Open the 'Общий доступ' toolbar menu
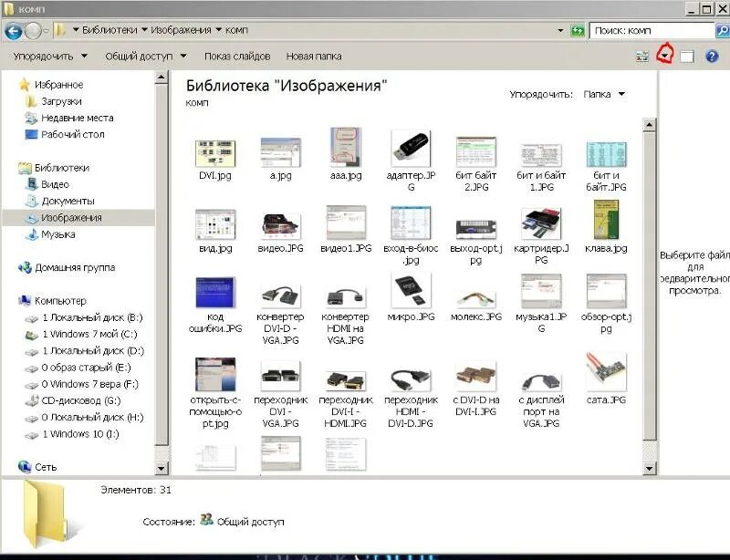The width and height of the screenshot is (730, 560). pyautogui.click(x=146, y=57)
